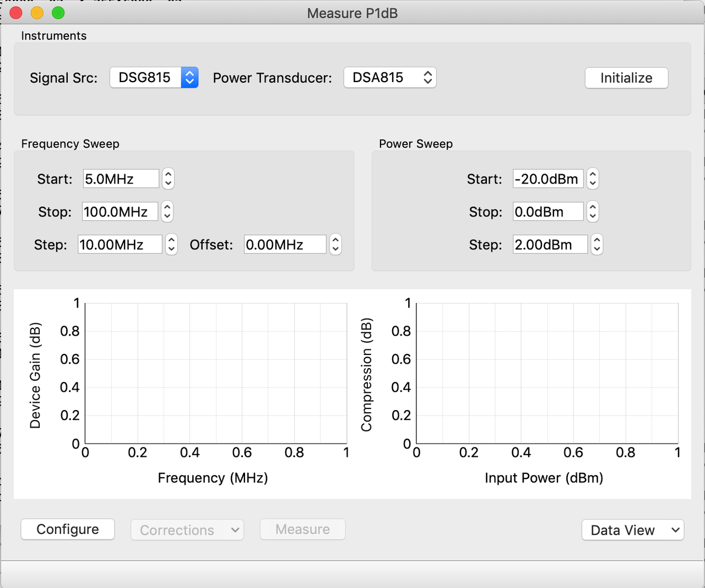Click the Power Sweep group label
Image resolution: width=705 pixels, height=588 pixels.
click(416, 144)
